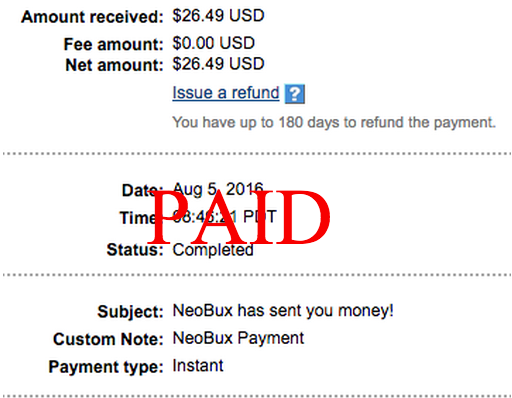512x398 pixels.
Task: Select the Aug 5, 2016 date value
Action: pyautogui.click(x=218, y=190)
